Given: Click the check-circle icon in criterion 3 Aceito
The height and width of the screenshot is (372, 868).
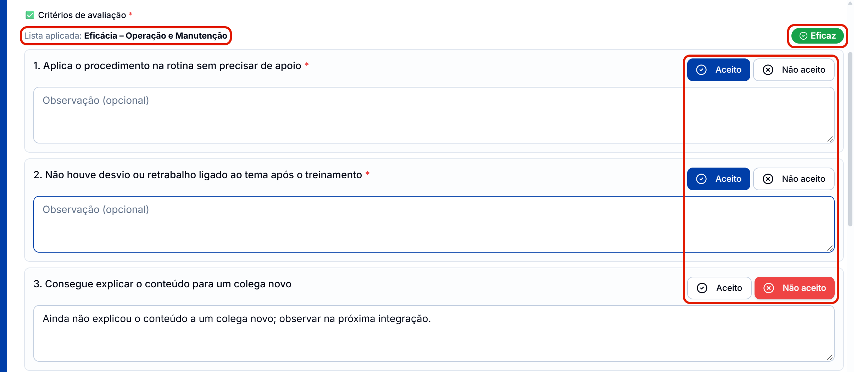Looking at the screenshot, I should (x=702, y=288).
